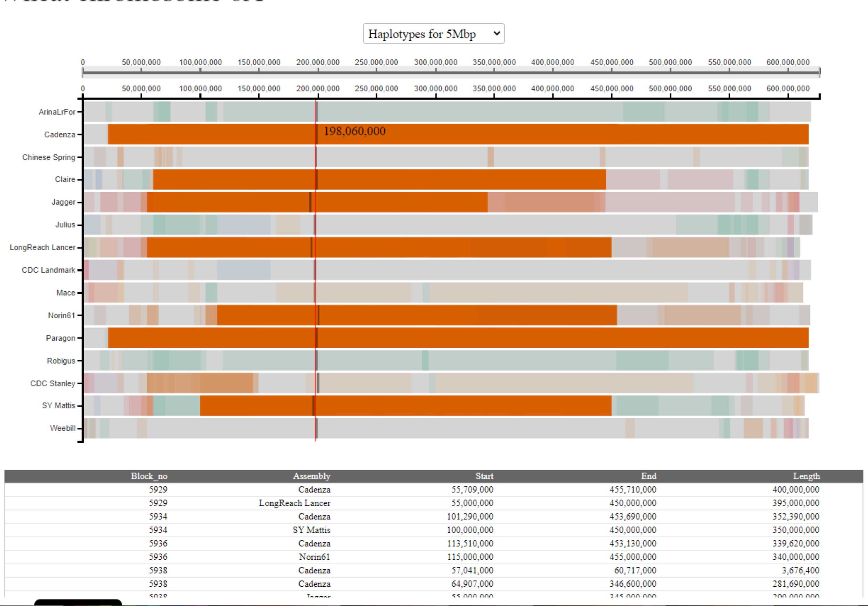Select the Weebill row label
Screen dimensions: 868x606
(x=63, y=428)
